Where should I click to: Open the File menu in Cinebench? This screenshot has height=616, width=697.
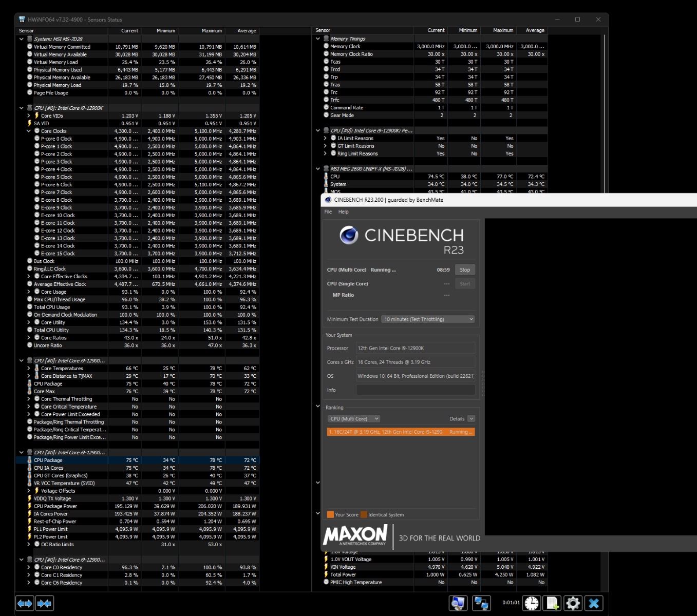pyautogui.click(x=328, y=211)
